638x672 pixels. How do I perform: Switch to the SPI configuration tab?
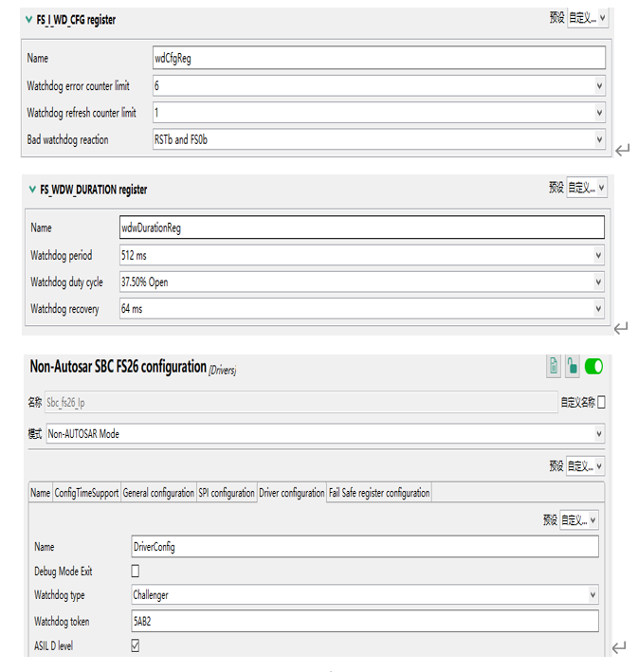point(227,493)
